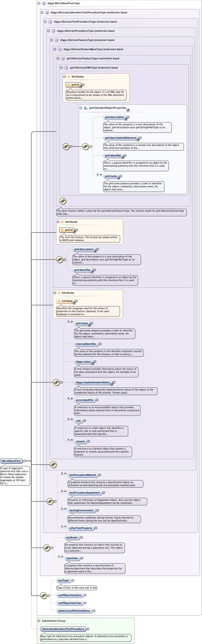Expand the testProcedureEquipment element
This screenshot has height=644, width=202.
coord(104,493)
